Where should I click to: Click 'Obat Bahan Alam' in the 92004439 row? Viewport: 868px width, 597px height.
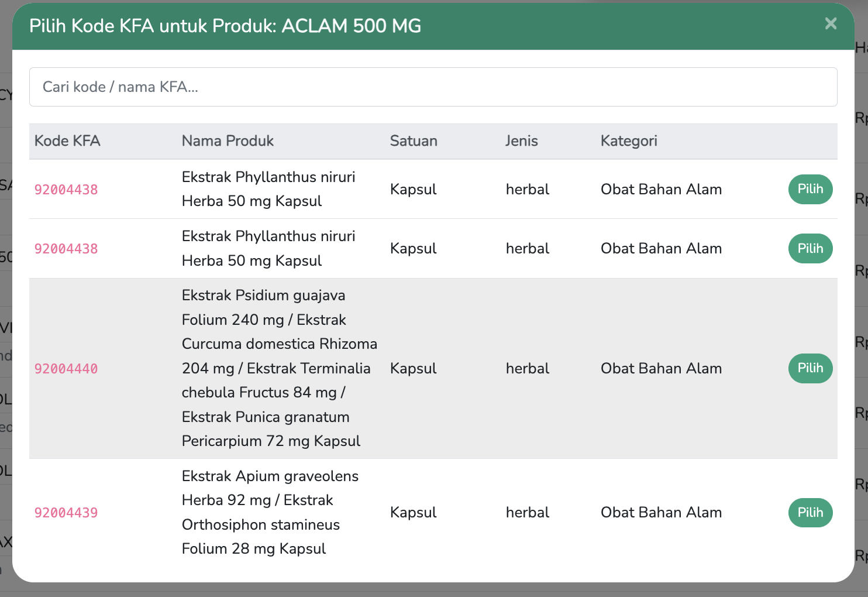[x=661, y=513]
